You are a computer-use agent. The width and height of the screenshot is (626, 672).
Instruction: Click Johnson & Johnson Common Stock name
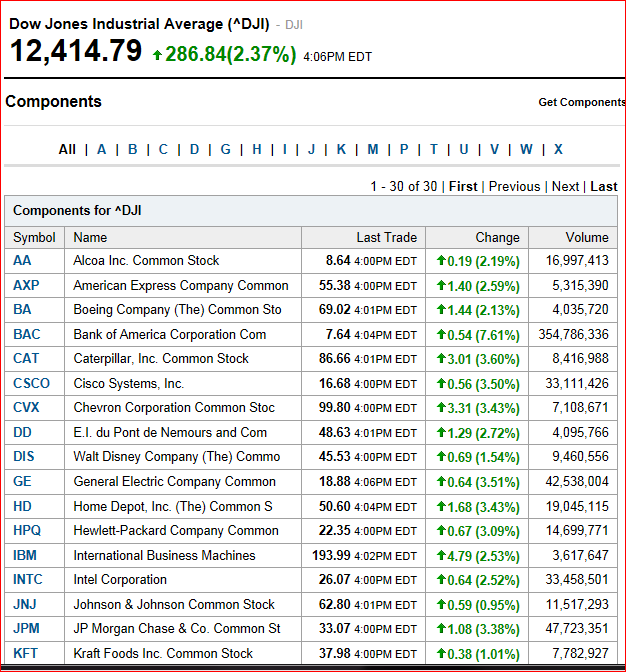[174, 604]
